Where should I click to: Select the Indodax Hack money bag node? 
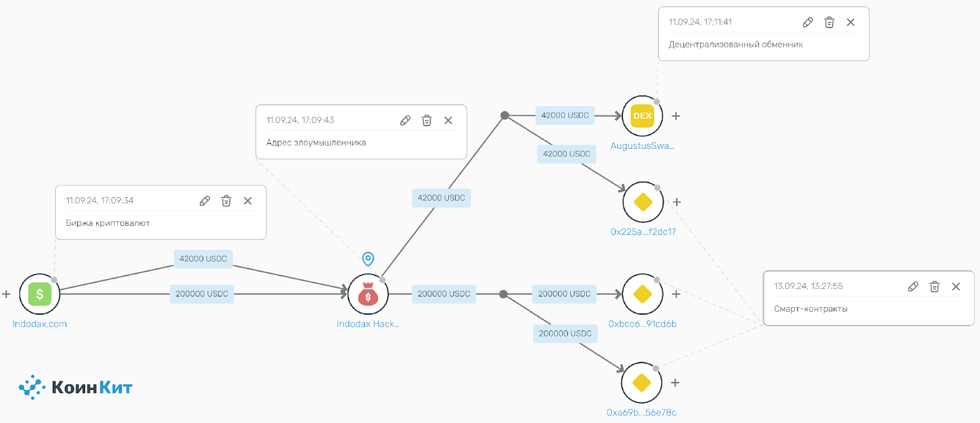click(x=368, y=294)
